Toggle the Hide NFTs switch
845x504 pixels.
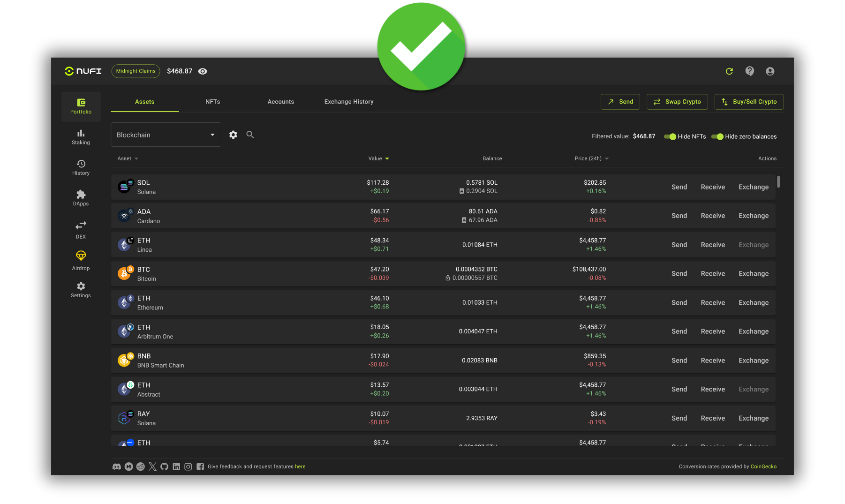(670, 136)
